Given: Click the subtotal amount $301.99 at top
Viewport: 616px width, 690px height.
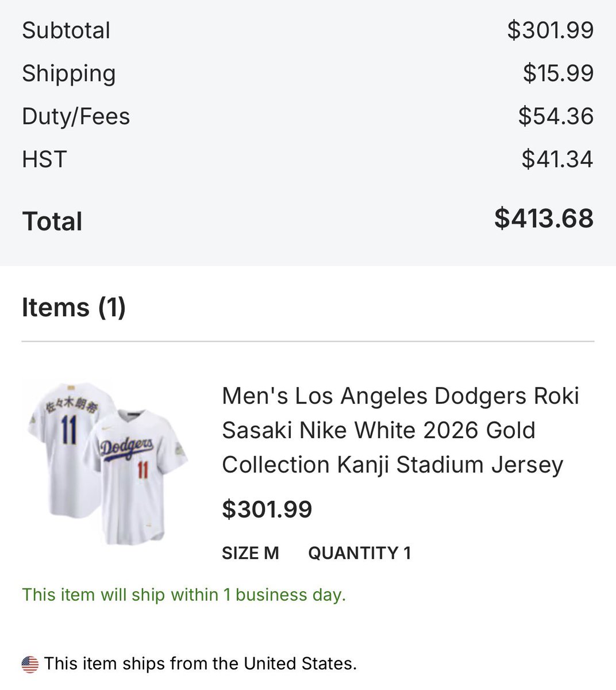Looking at the screenshot, I should pos(550,30).
